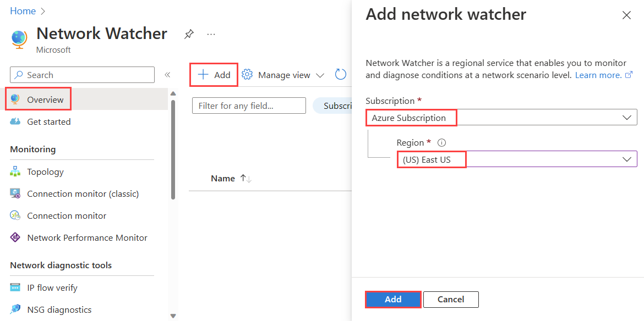644x321 pixels.
Task: Expand the Region dropdown showing East US
Action: tap(517, 159)
